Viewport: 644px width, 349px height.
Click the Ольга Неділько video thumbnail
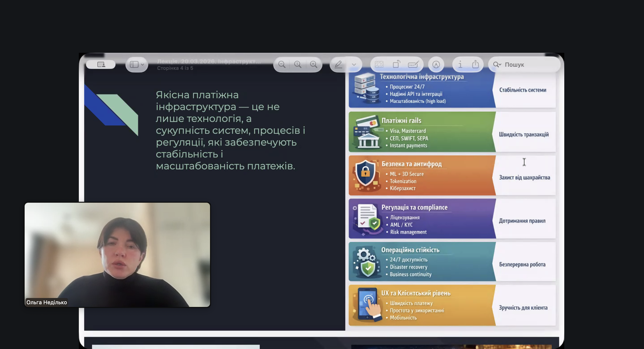[x=117, y=254]
